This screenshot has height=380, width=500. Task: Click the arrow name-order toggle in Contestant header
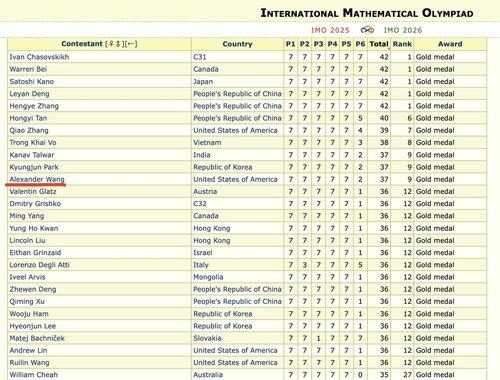pyautogui.click(x=130, y=44)
